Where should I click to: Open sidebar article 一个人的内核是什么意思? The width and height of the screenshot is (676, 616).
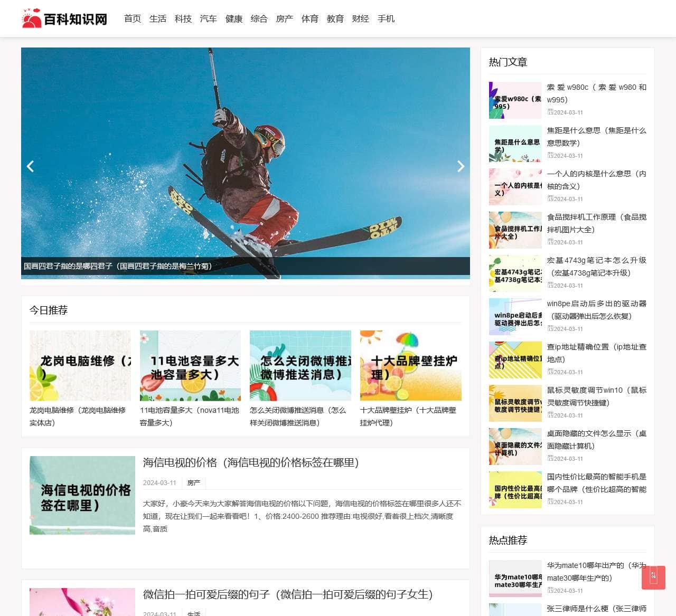(596, 179)
